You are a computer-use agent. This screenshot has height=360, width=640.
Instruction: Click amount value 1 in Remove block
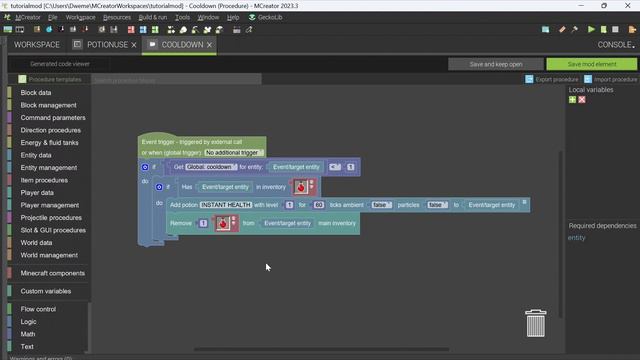pos(203,223)
